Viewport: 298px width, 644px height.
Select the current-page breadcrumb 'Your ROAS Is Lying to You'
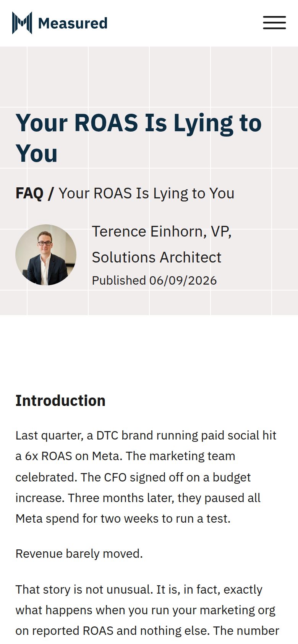[x=146, y=193]
